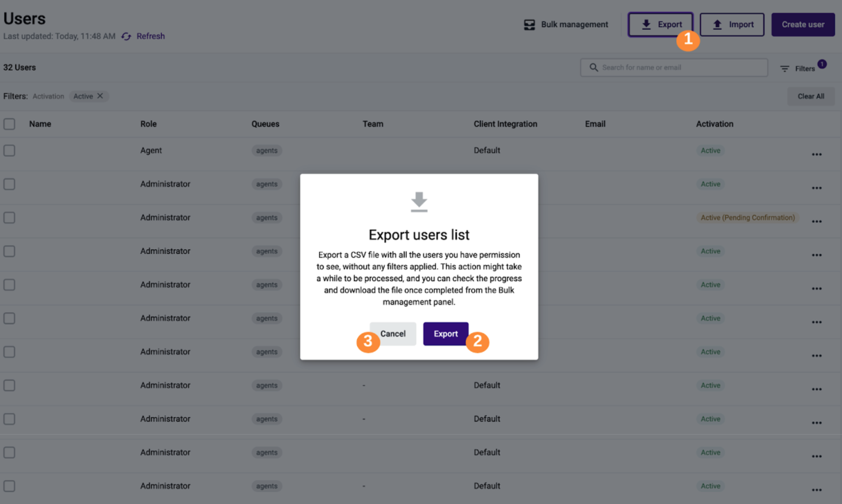Cancel the Export users list dialog
The height and width of the screenshot is (504, 842).
[393, 333]
